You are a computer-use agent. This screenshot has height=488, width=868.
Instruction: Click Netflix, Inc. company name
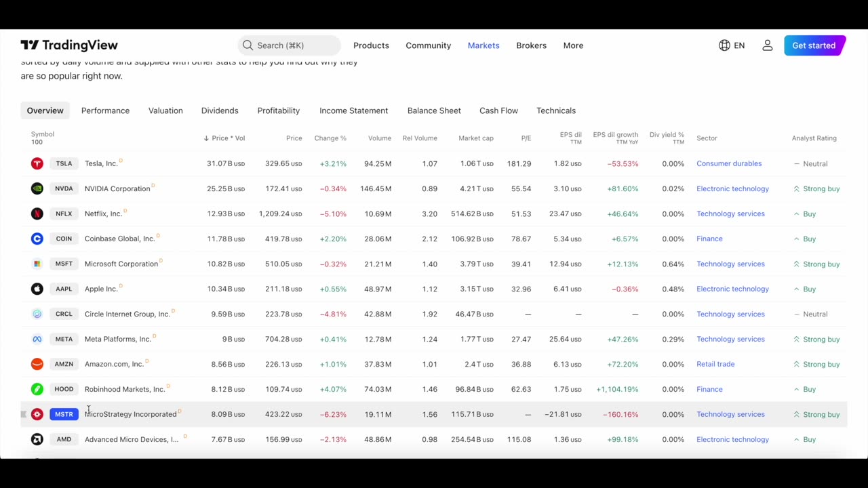pyautogui.click(x=103, y=213)
